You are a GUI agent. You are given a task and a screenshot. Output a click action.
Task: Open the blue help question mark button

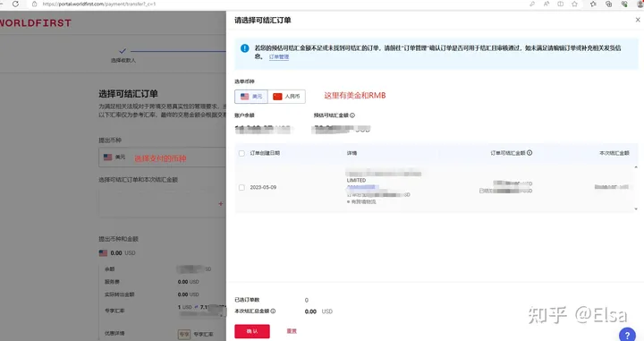[627, 335]
